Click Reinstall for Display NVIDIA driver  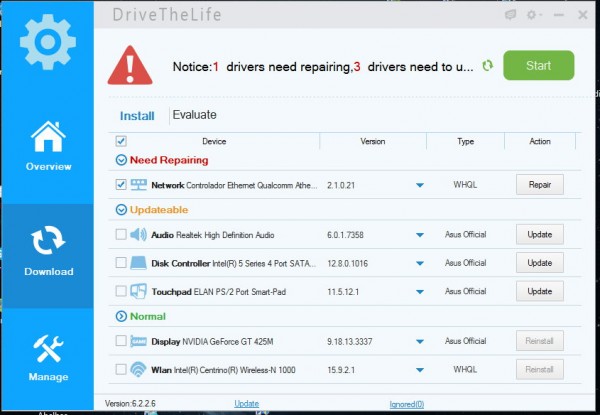[x=540, y=341]
